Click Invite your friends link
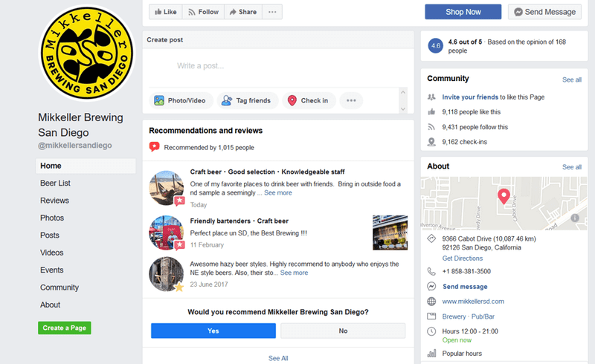 pos(470,97)
